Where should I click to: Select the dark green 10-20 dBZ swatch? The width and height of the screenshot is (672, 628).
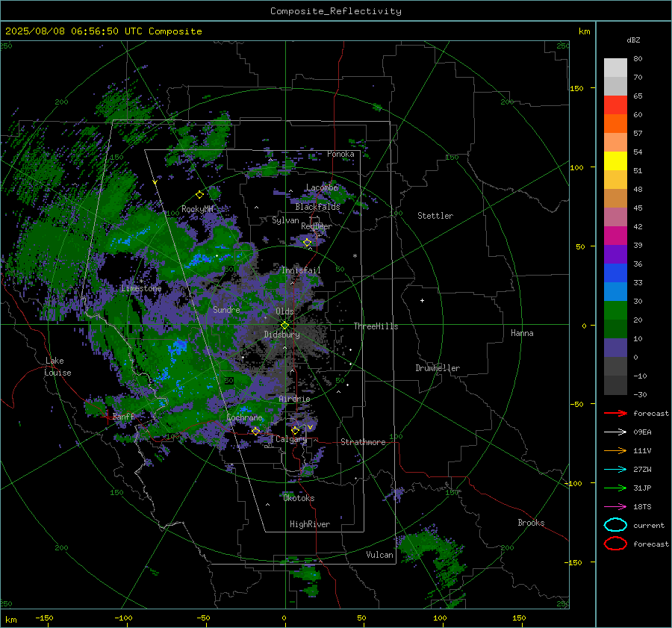[615, 329]
